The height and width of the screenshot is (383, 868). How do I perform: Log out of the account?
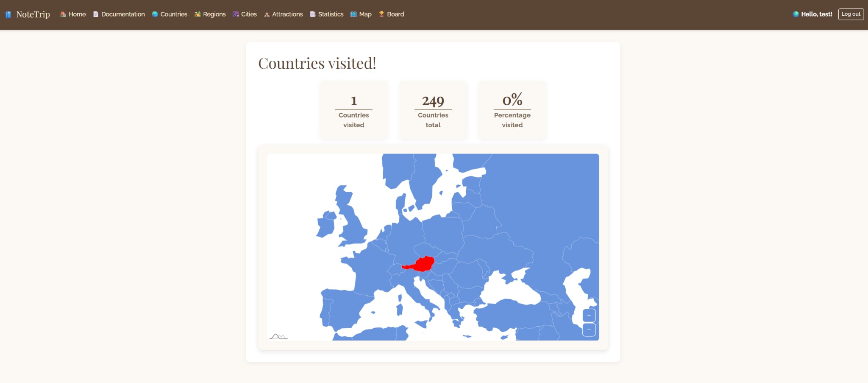pyautogui.click(x=851, y=14)
